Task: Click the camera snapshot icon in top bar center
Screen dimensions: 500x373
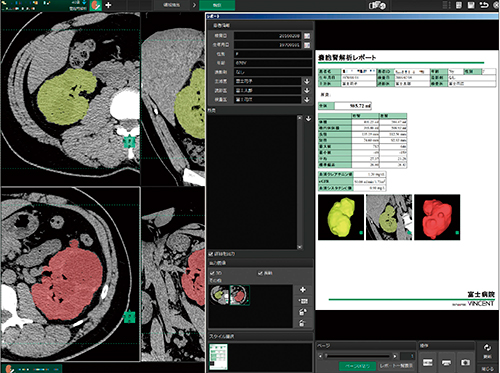Action: pyautogui.click(x=377, y=5)
